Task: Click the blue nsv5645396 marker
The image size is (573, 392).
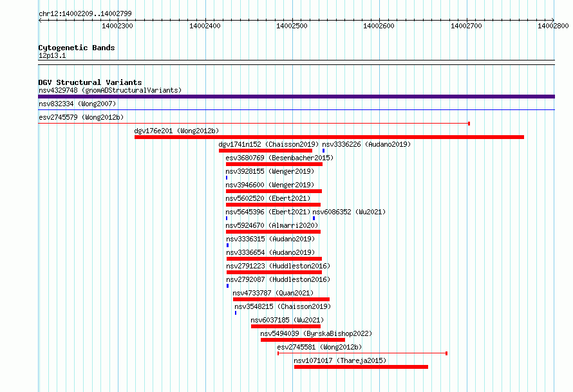Action: (227, 218)
